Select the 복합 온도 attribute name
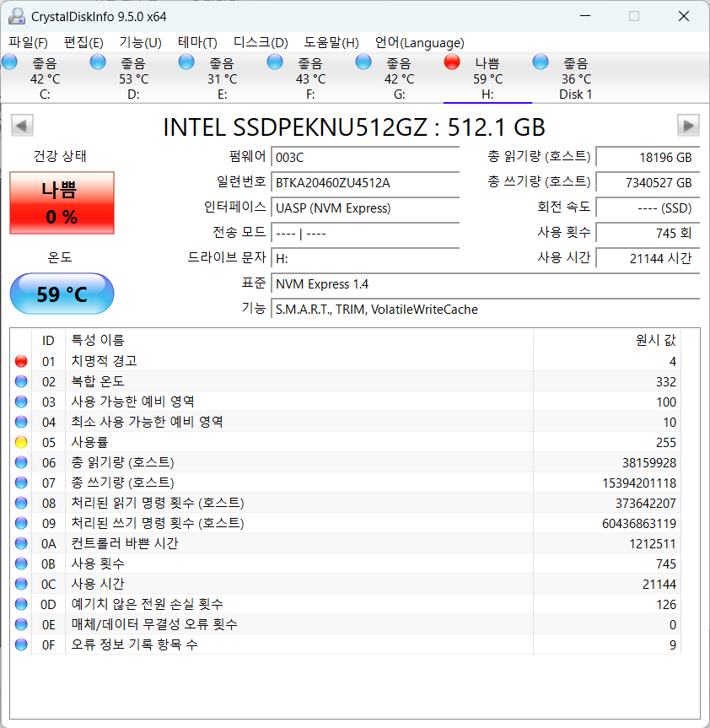 (98, 381)
